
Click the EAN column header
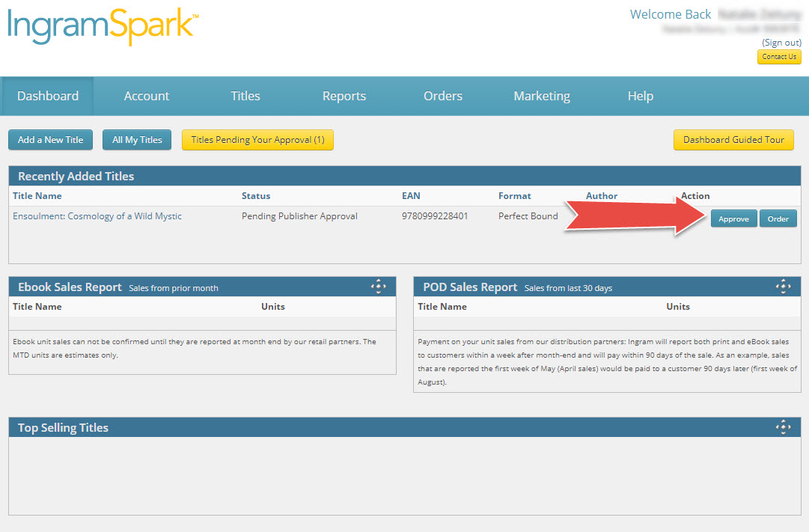(x=411, y=196)
